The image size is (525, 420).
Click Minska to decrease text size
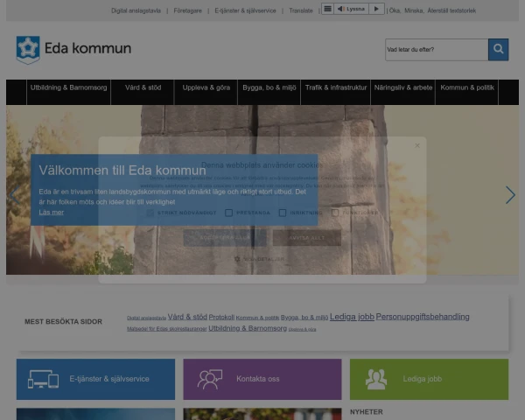tap(414, 10)
